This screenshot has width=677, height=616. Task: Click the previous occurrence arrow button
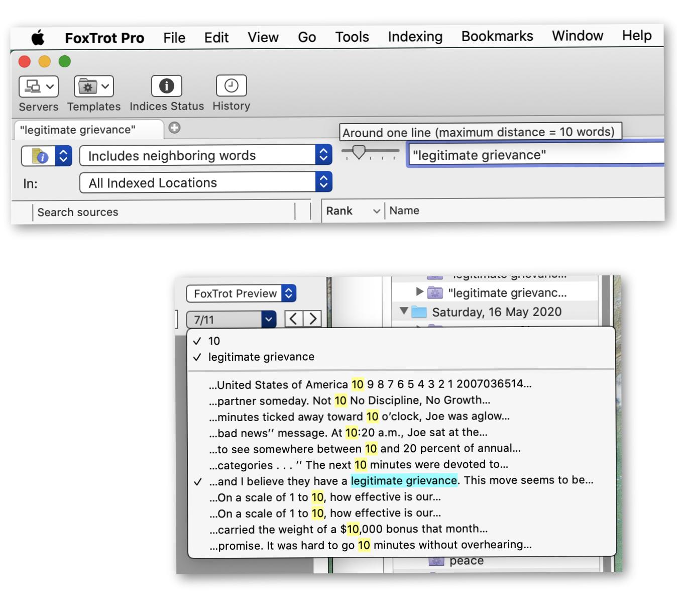pyautogui.click(x=294, y=319)
